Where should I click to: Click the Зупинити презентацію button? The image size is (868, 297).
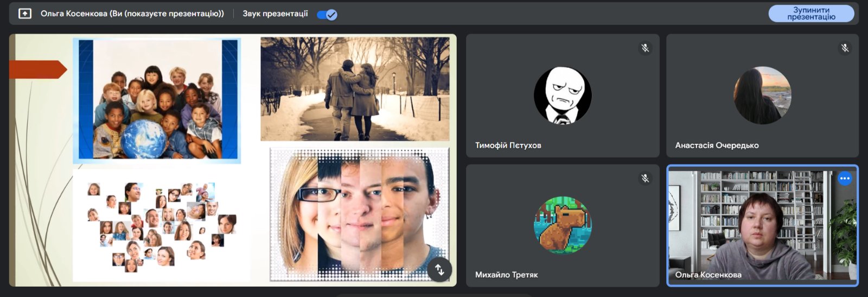tap(811, 14)
